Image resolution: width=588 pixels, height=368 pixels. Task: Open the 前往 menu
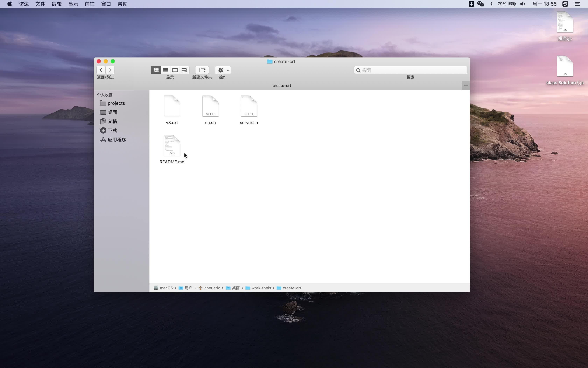(x=90, y=4)
